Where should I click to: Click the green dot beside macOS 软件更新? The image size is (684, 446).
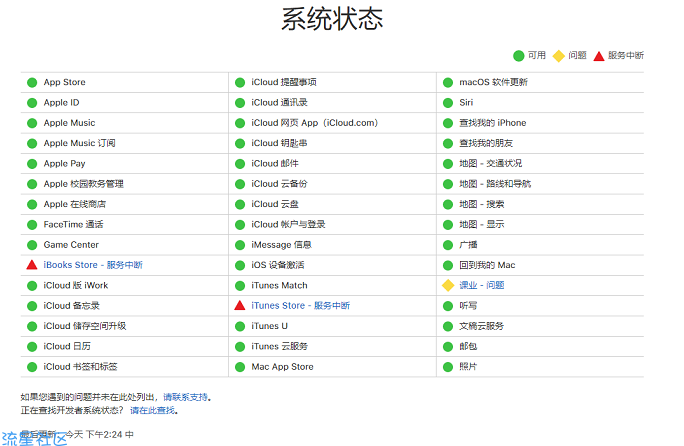pyautogui.click(x=448, y=82)
